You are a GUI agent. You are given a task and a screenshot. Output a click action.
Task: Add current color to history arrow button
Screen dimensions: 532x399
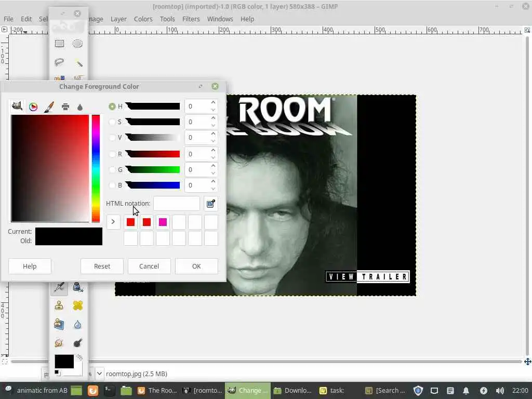113,222
